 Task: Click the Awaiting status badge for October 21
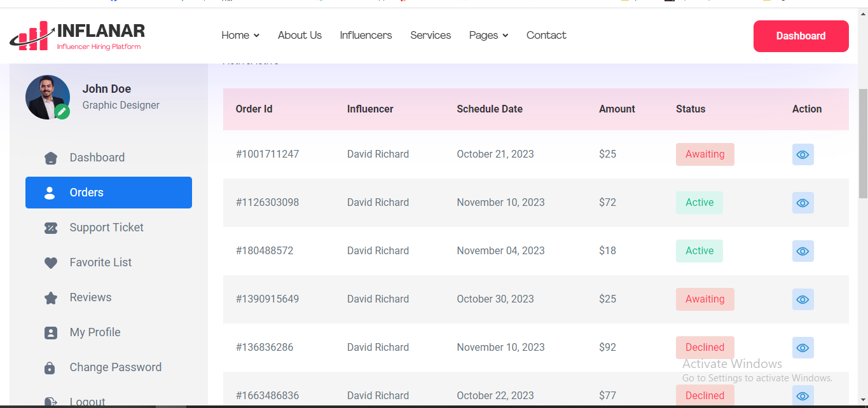[705, 154]
